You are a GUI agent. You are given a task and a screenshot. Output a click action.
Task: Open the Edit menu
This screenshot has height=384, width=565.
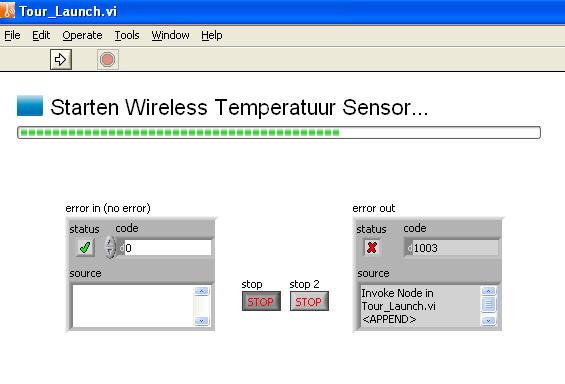(41, 35)
